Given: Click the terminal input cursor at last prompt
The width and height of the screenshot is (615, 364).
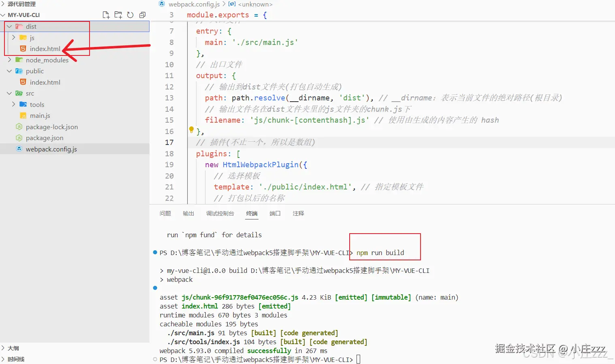Looking at the screenshot, I should [358, 360].
